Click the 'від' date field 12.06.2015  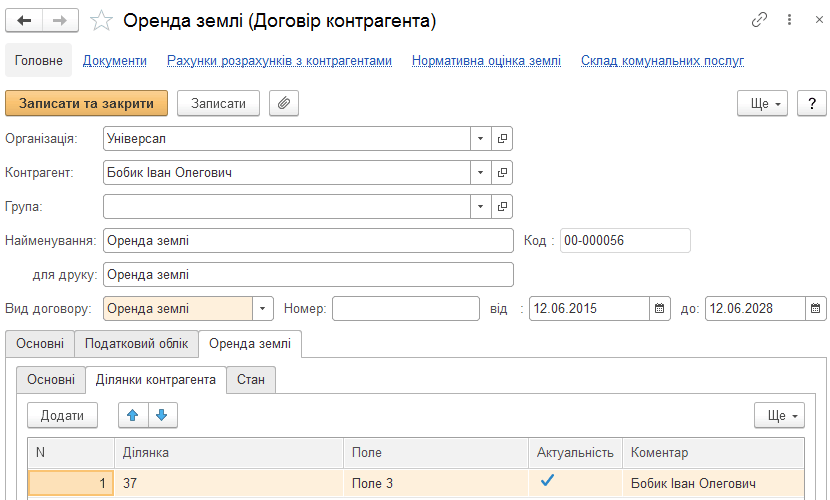pyautogui.click(x=590, y=308)
